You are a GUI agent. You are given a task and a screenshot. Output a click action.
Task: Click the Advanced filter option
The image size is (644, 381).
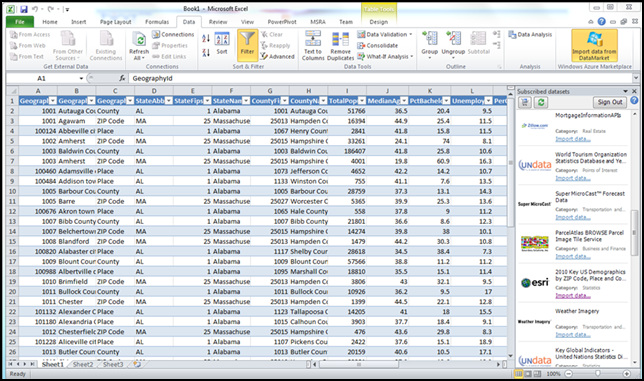click(278, 57)
